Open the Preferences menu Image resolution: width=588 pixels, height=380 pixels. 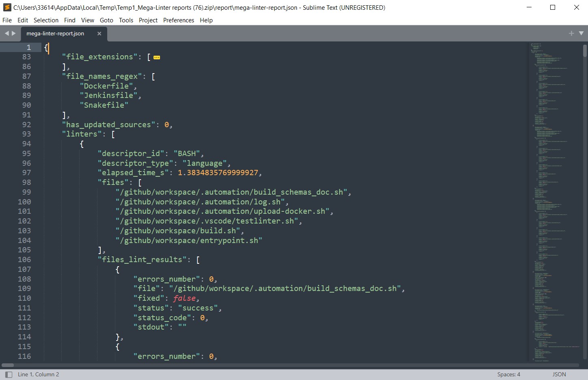[178, 20]
